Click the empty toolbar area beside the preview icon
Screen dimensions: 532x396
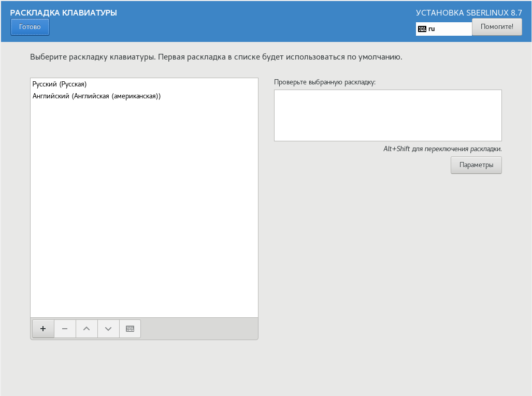(199, 329)
